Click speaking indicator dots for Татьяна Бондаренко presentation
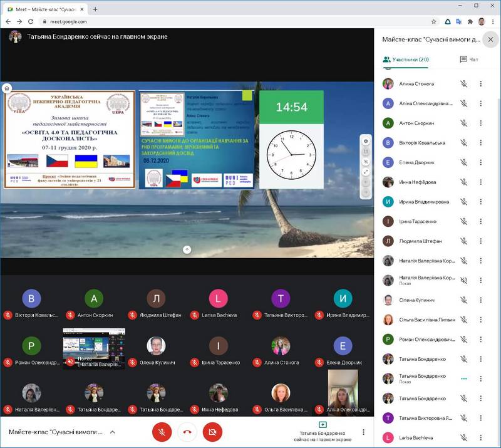This screenshot has height=448, width=501. (x=463, y=378)
